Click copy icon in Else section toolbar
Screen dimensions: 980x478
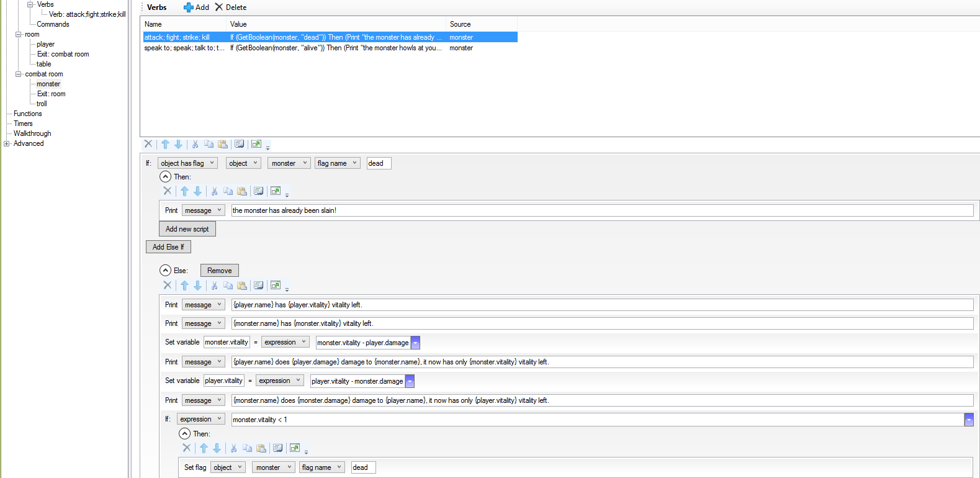click(x=228, y=286)
